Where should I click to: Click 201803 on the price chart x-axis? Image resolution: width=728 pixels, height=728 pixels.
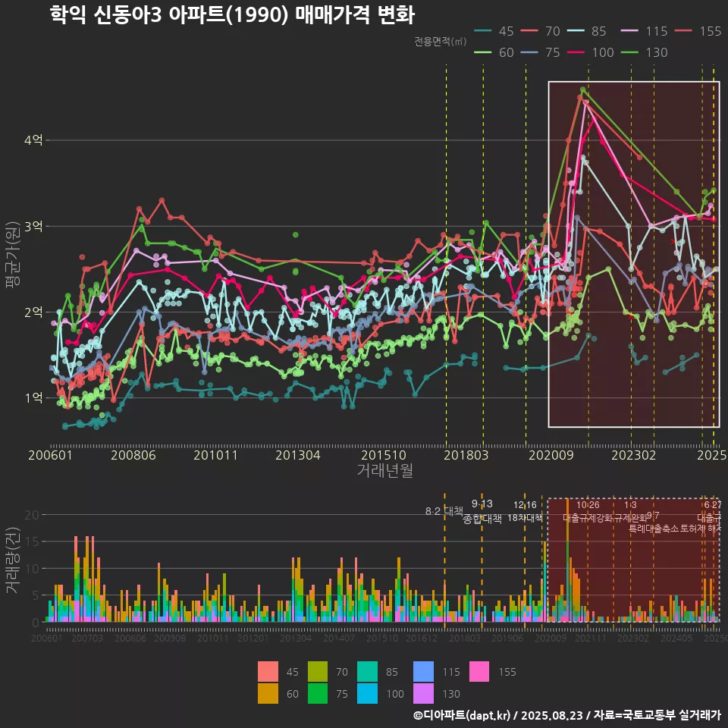[x=466, y=455]
